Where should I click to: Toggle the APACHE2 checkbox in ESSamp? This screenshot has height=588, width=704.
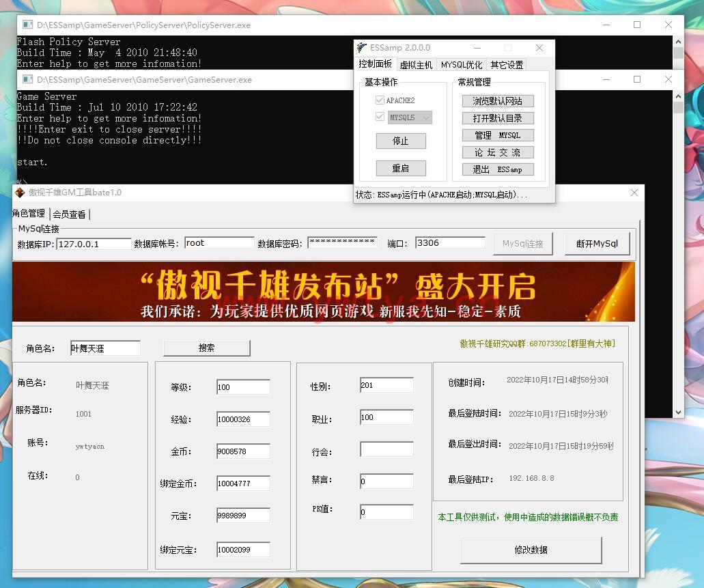pos(380,100)
